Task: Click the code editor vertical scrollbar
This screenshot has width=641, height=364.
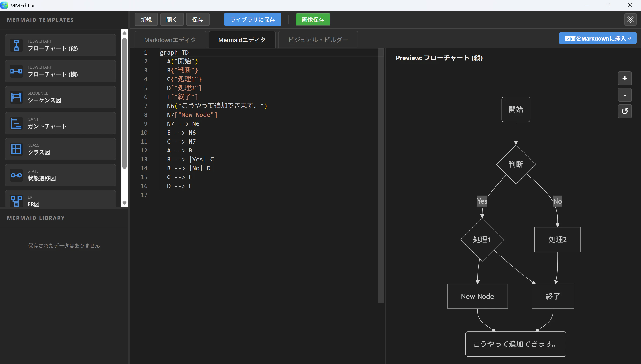Action: 381,175
